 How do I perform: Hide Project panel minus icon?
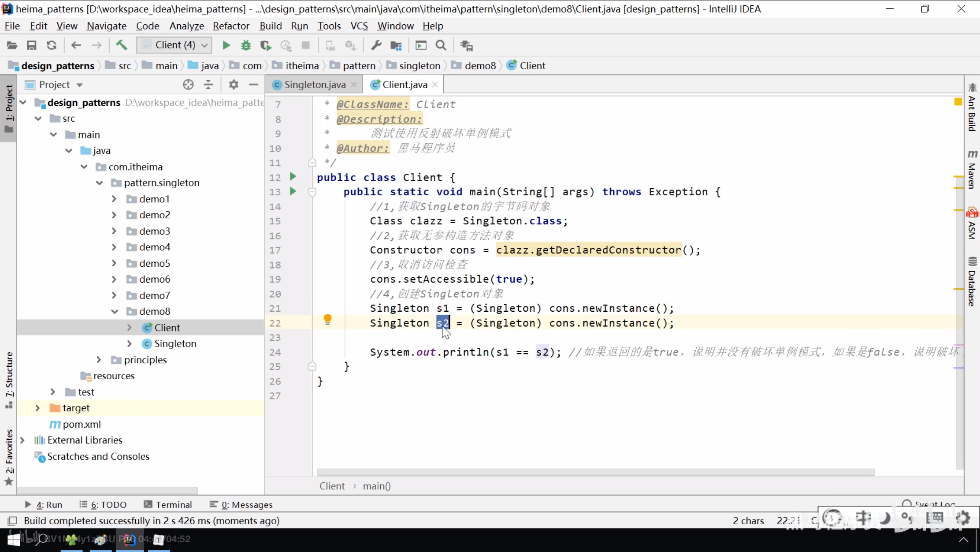pyautogui.click(x=253, y=85)
